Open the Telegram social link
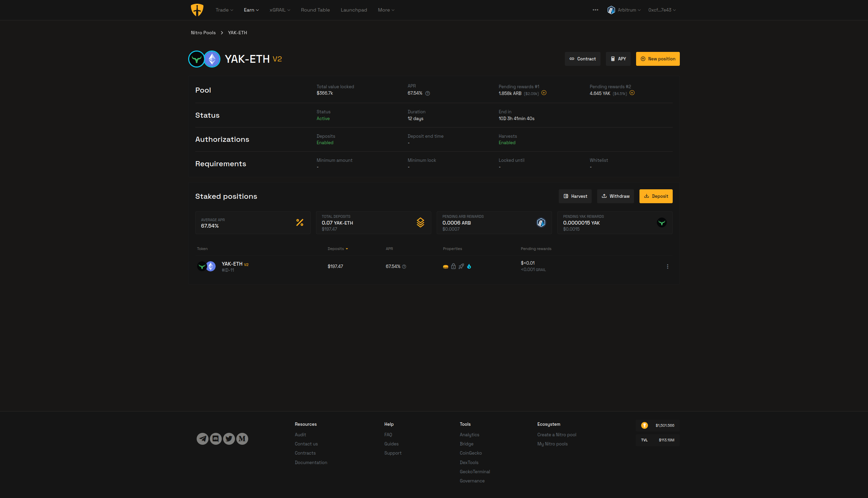This screenshot has width=868, height=498. [202, 439]
